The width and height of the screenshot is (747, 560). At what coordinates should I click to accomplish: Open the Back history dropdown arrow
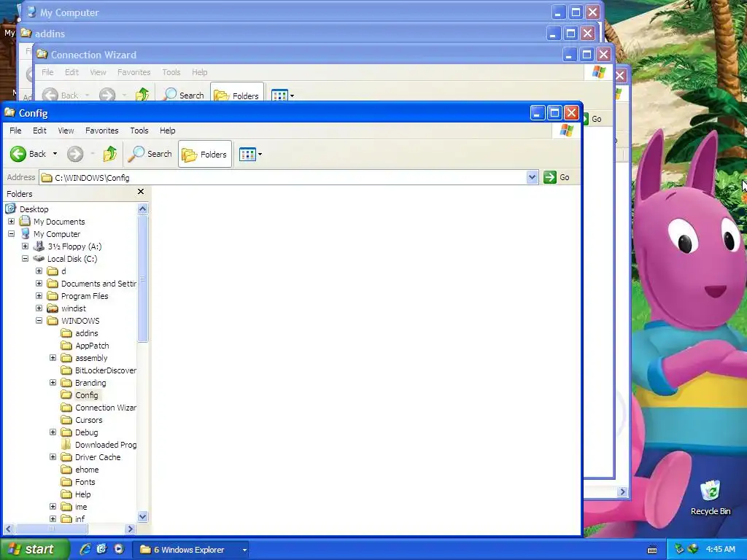pyautogui.click(x=55, y=154)
